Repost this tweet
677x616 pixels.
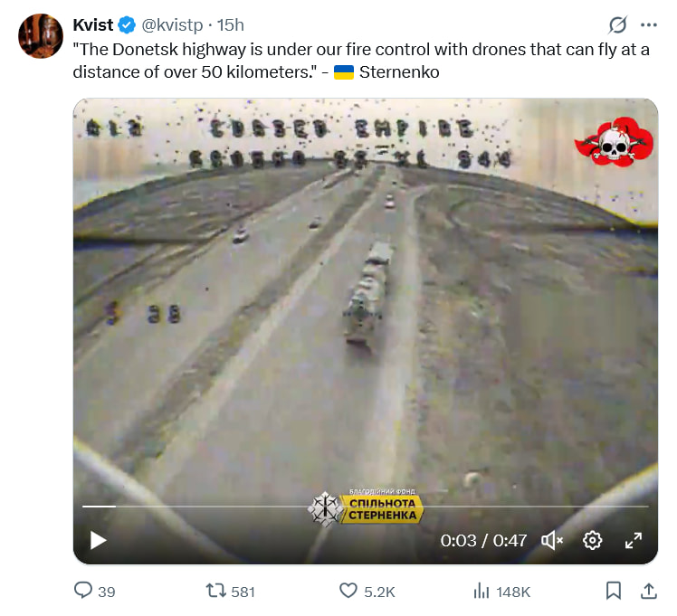coord(216,592)
